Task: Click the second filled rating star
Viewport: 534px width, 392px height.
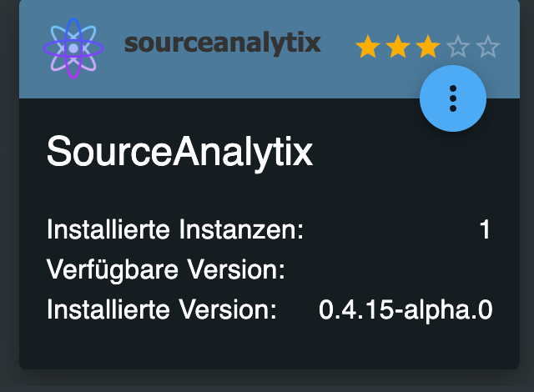Action: tap(398, 47)
